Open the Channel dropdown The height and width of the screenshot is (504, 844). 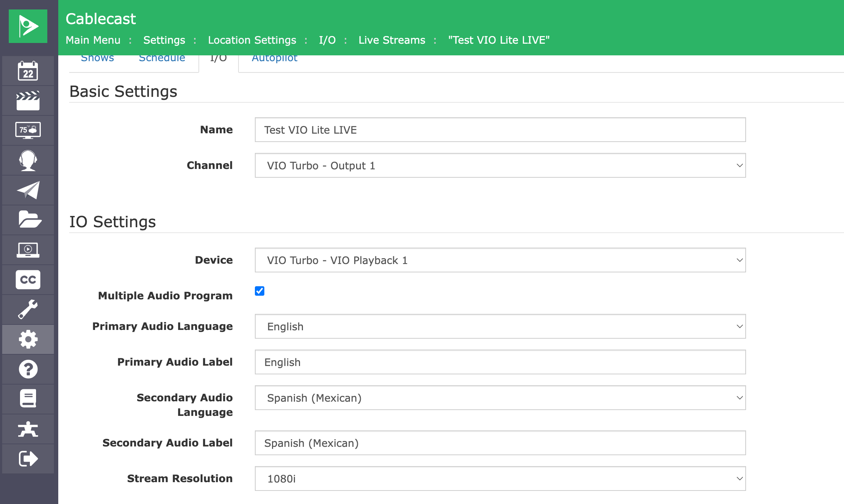[500, 165]
